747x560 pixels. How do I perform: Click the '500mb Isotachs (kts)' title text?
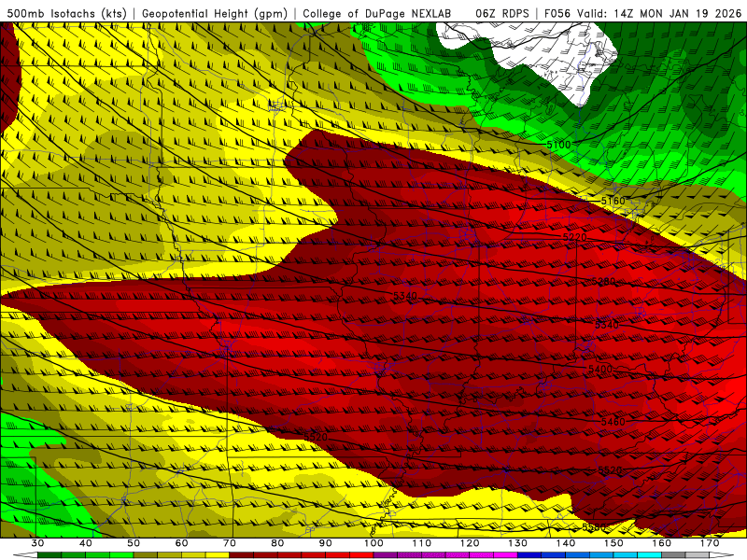(66, 13)
